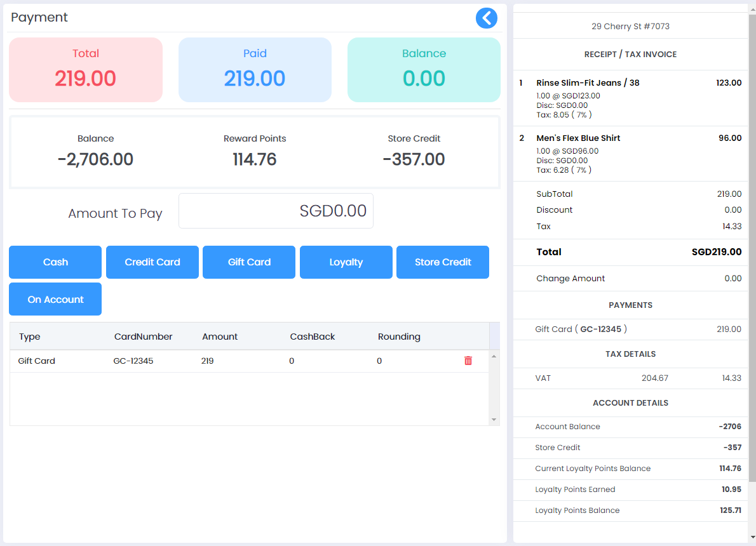Select the On Account payment method
756x546 pixels.
pyautogui.click(x=55, y=298)
